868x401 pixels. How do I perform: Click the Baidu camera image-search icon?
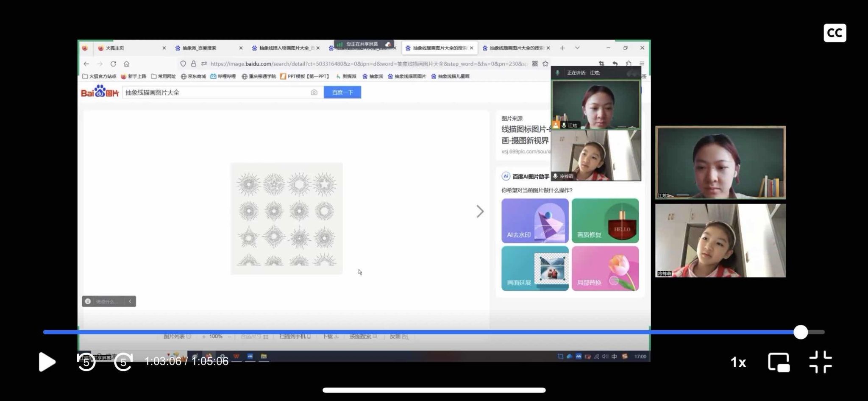(x=314, y=92)
